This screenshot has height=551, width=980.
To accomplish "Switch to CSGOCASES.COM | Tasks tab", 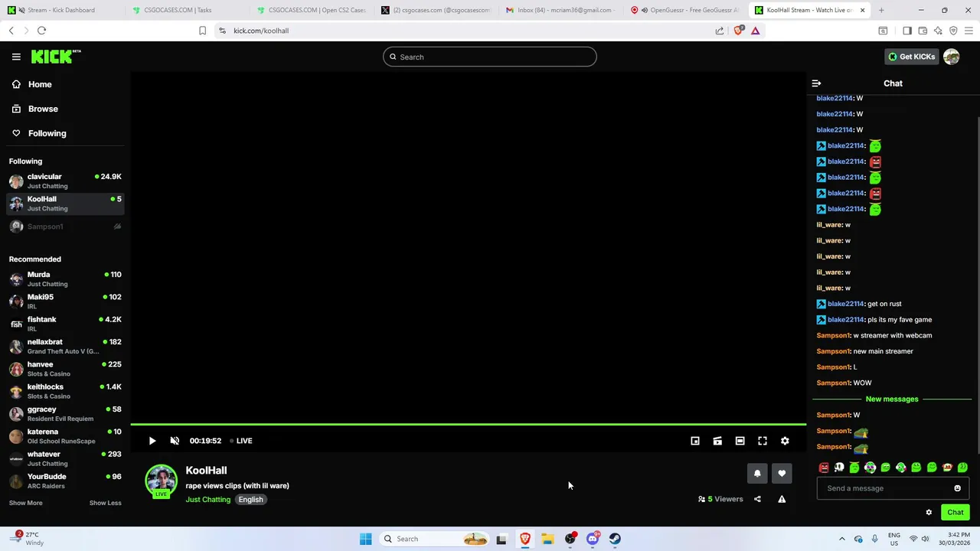I will coord(184,10).
